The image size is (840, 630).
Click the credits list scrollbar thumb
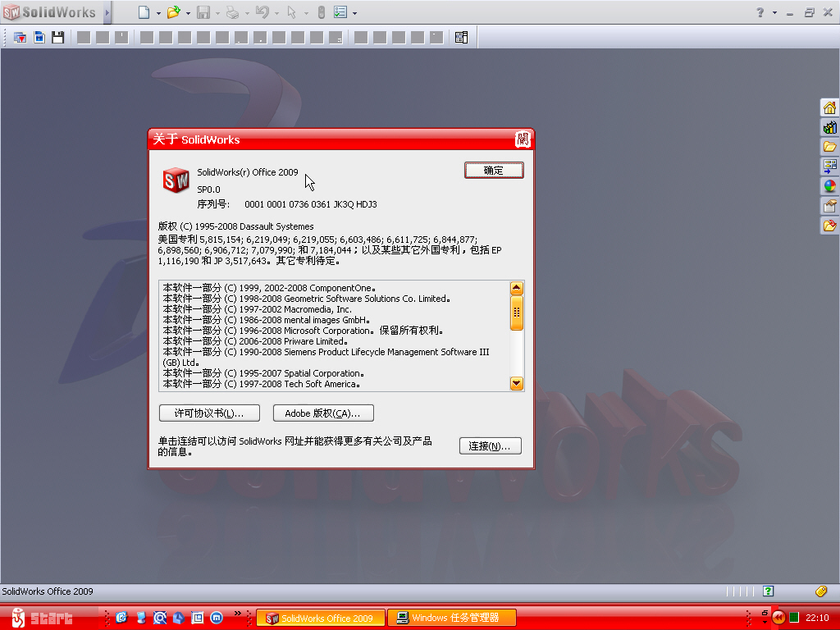point(517,313)
